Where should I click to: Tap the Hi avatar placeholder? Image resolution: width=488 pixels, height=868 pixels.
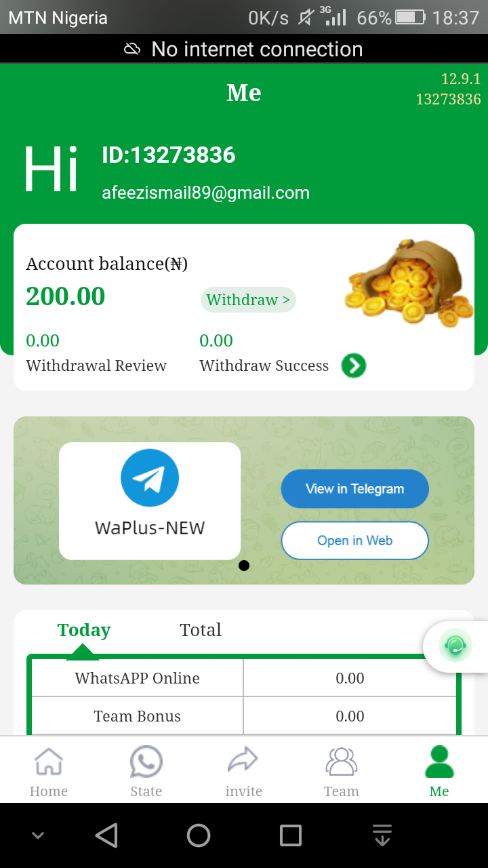click(x=51, y=170)
